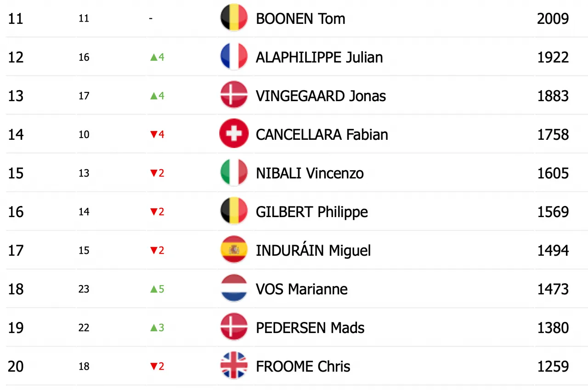The width and height of the screenshot is (588, 390).
Task: Click the 2009 points value for BOONEN
Action: pyautogui.click(x=553, y=19)
